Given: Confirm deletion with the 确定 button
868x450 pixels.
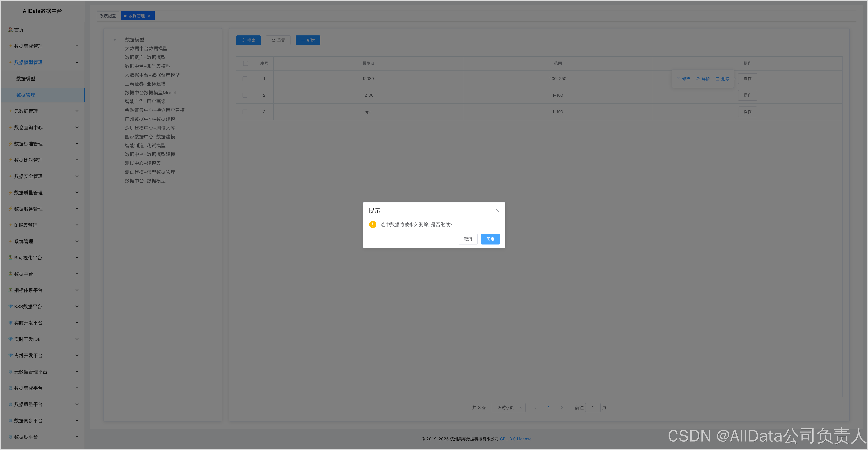Looking at the screenshot, I should [490, 239].
